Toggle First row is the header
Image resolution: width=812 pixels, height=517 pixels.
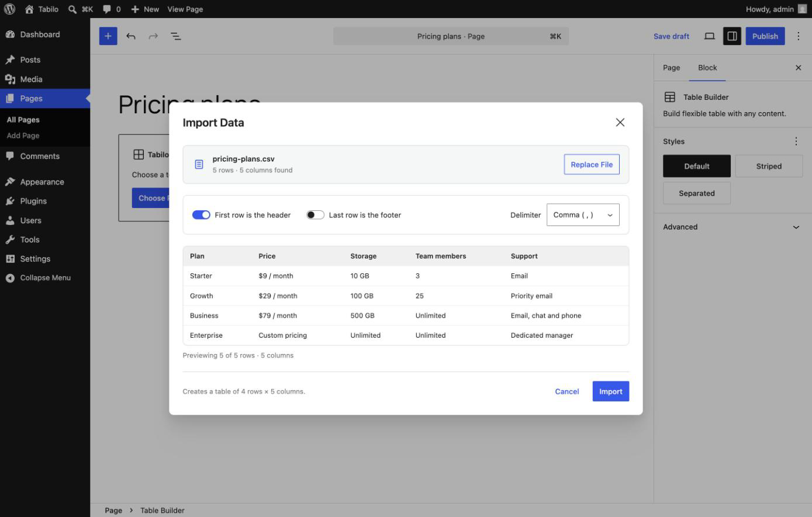click(201, 215)
